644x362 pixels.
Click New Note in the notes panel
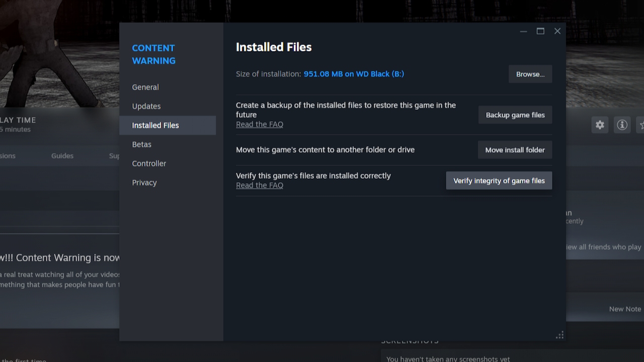pos(625,309)
